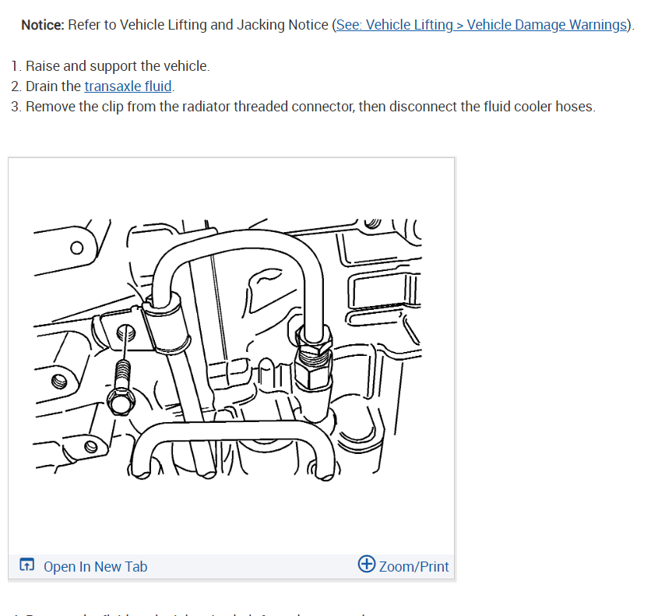The height and width of the screenshot is (616, 672).
Task: Click the Open In New Tab icon
Action: click(x=26, y=565)
